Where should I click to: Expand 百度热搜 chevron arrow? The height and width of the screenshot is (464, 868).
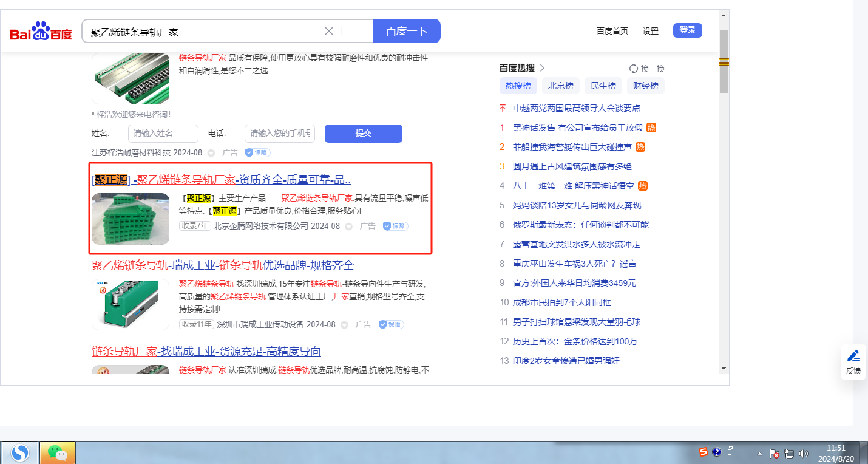542,68
